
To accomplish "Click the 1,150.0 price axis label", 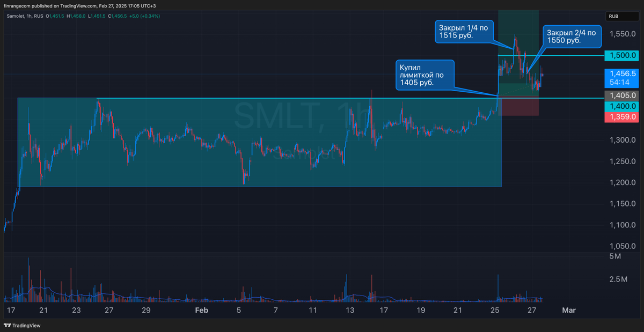I will click(622, 204).
